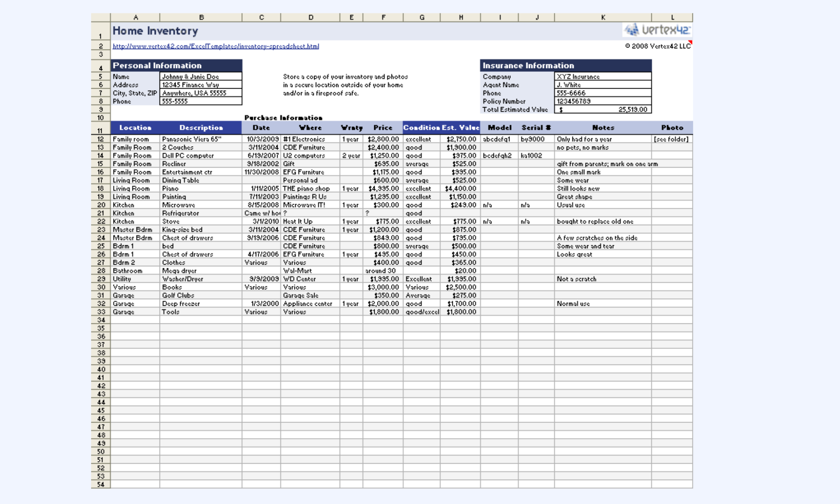This screenshot has height=504, width=840.
Task: Select the 'ks1002' serial cell
Action: [x=536, y=155]
